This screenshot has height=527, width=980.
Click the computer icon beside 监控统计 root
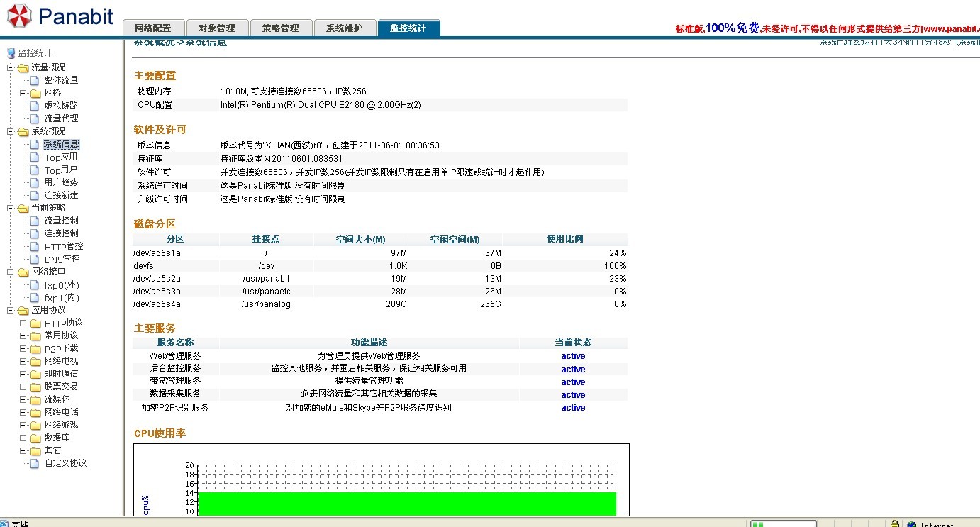point(11,53)
